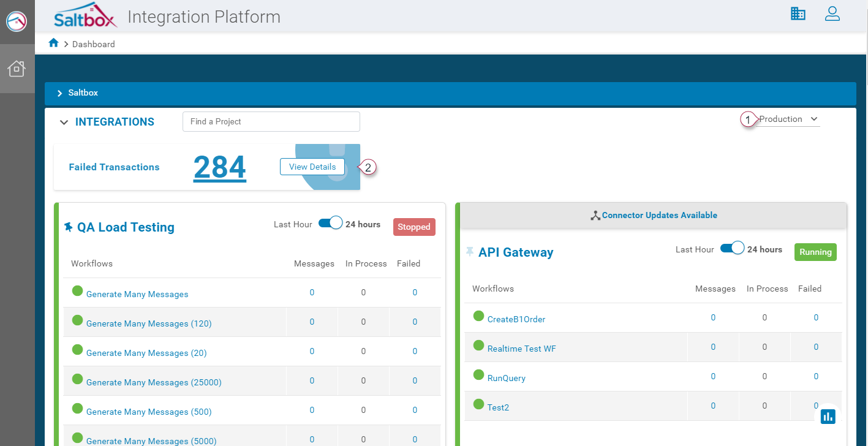Click the Dashboard breadcrumb item
This screenshot has height=446, width=868.
pos(94,44)
